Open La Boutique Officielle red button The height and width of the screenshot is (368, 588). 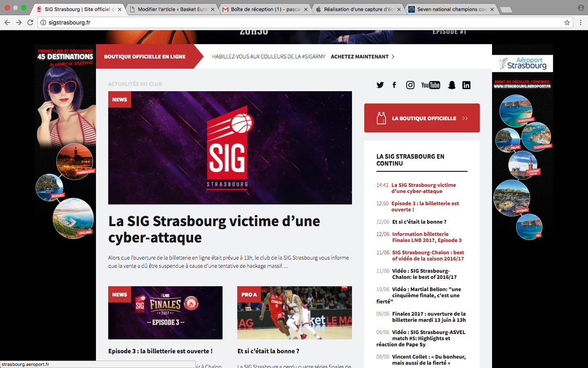click(x=422, y=118)
